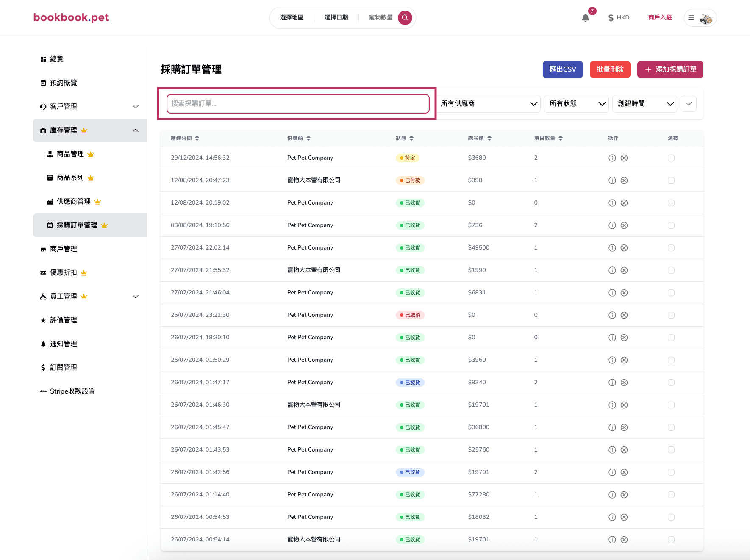Click the 寵物數量 pet count field
The width and height of the screenshot is (750, 560).
(381, 18)
